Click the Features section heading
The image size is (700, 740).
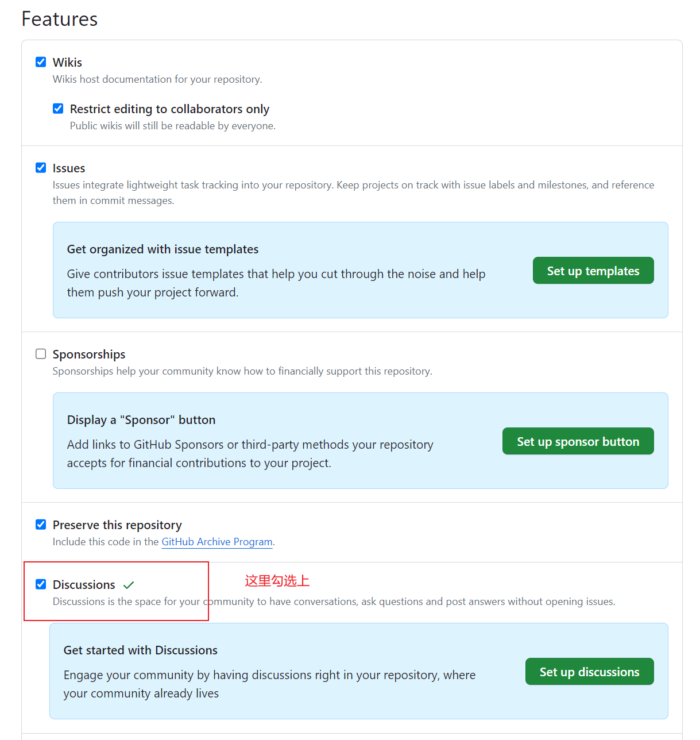click(60, 19)
